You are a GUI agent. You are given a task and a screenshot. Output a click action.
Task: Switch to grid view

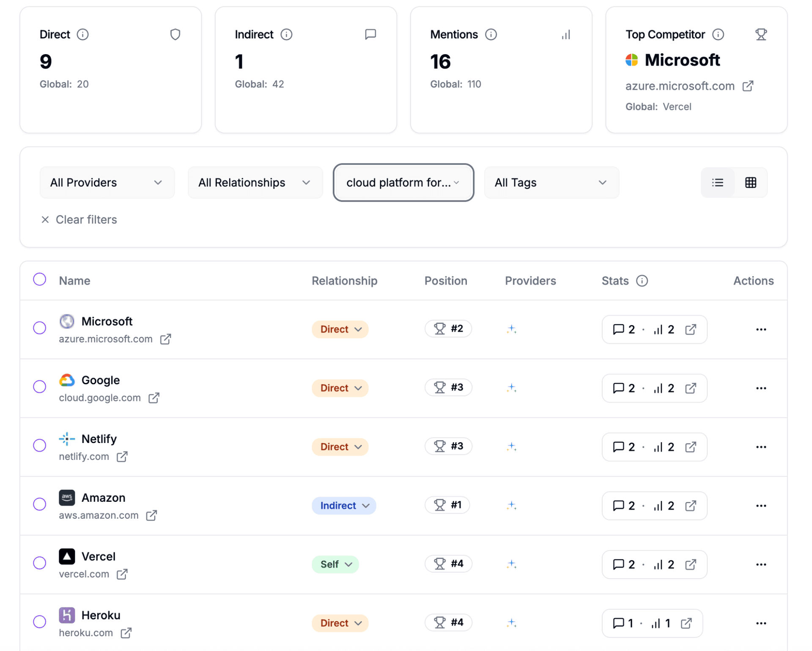click(x=751, y=183)
